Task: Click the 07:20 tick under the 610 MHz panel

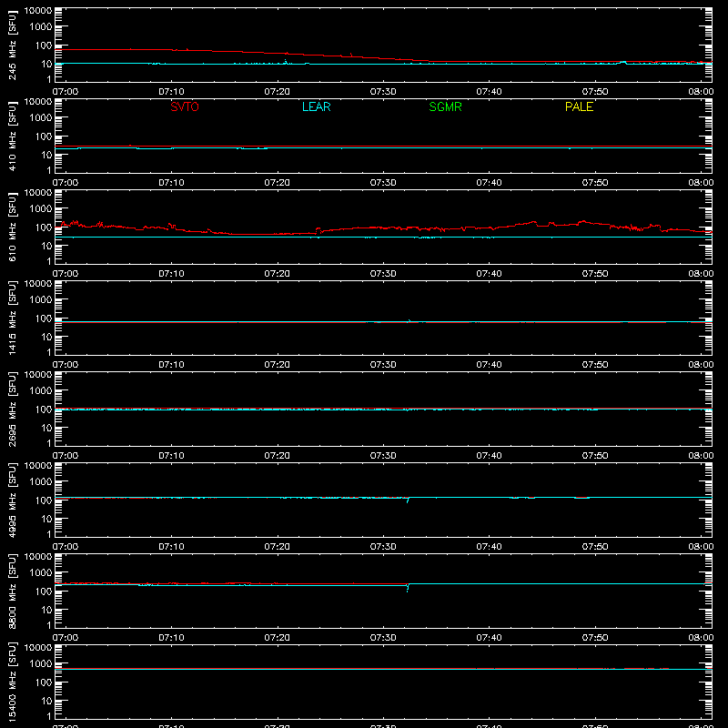Action: pos(278,274)
